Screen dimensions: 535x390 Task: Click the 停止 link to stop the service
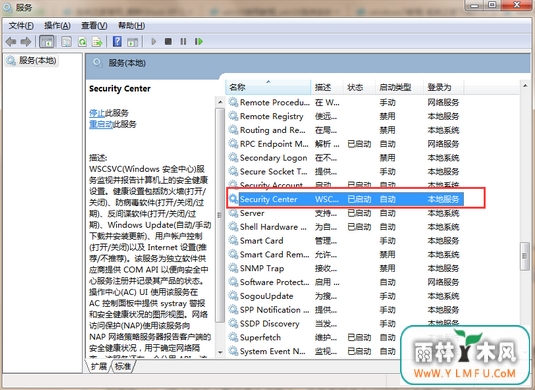click(97, 113)
